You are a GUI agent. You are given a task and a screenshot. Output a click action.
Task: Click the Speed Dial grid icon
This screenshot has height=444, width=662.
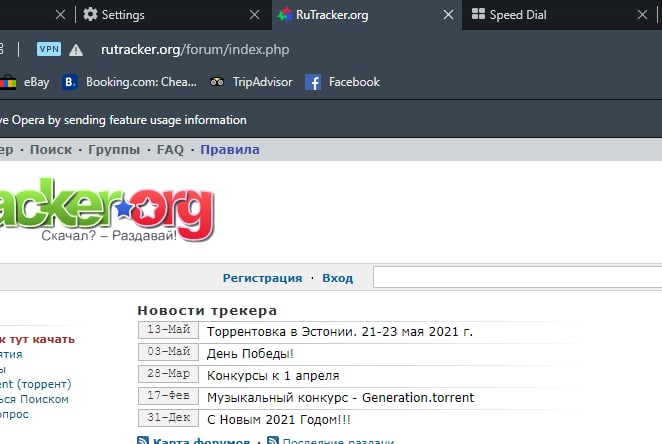tap(478, 14)
